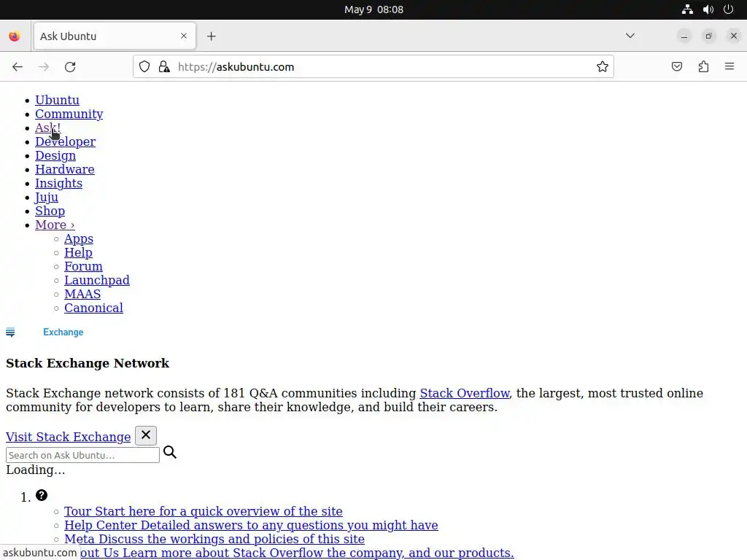Open a new tab with plus
The height and width of the screenshot is (560, 747).
212,36
